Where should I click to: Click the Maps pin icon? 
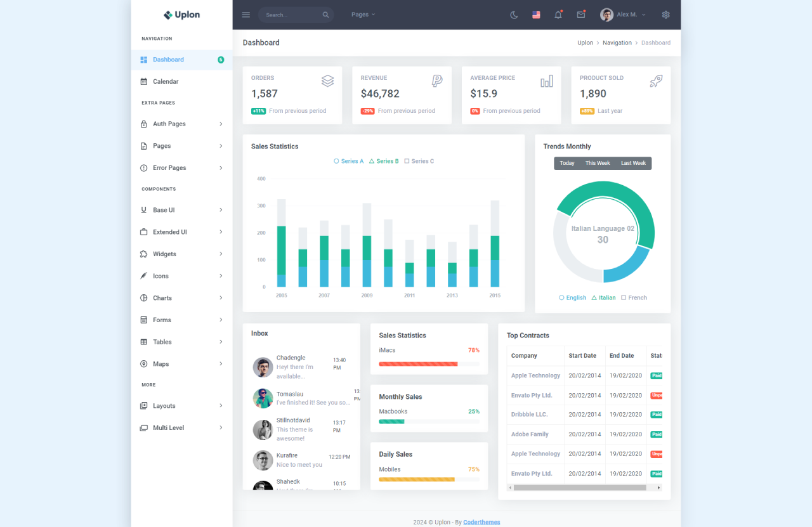(x=144, y=364)
